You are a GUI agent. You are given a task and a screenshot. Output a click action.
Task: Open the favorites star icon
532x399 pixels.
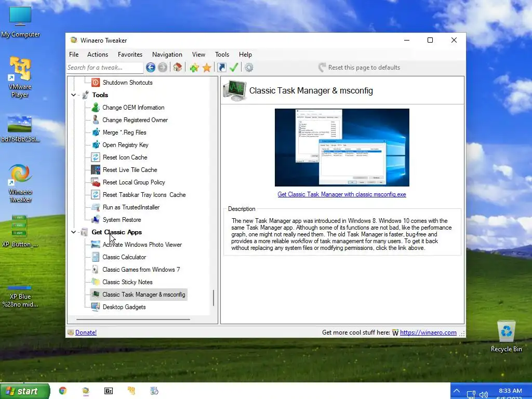pos(207,68)
